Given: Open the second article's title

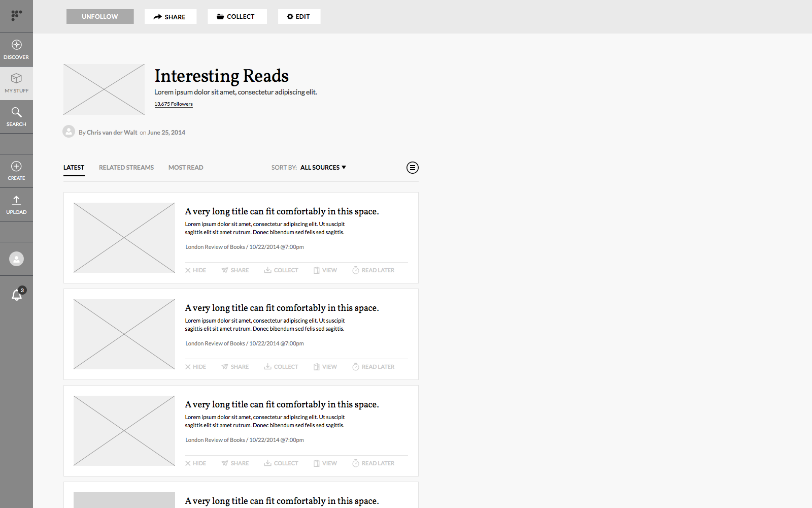Looking at the screenshot, I should tap(282, 308).
